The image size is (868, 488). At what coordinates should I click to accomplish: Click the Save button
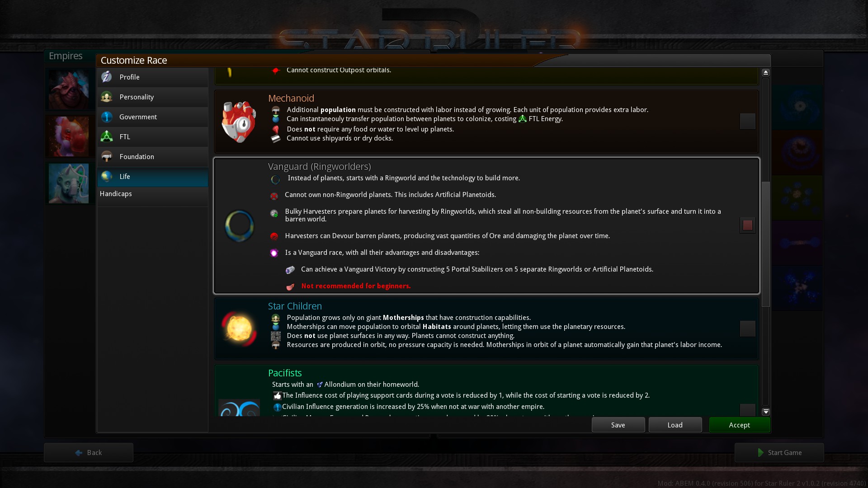pos(618,425)
